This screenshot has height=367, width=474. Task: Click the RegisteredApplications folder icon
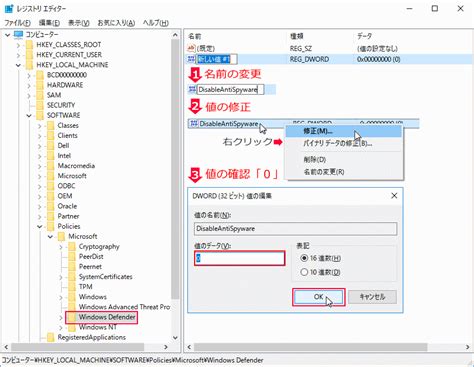[x=51, y=337]
